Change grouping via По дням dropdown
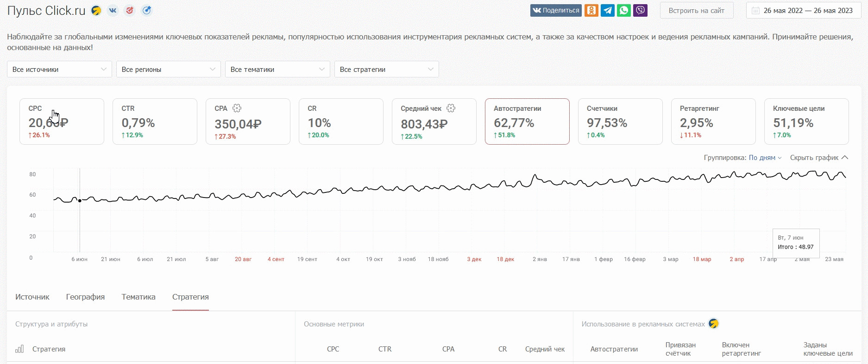Image resolution: width=868 pixels, height=364 pixels. click(x=765, y=158)
